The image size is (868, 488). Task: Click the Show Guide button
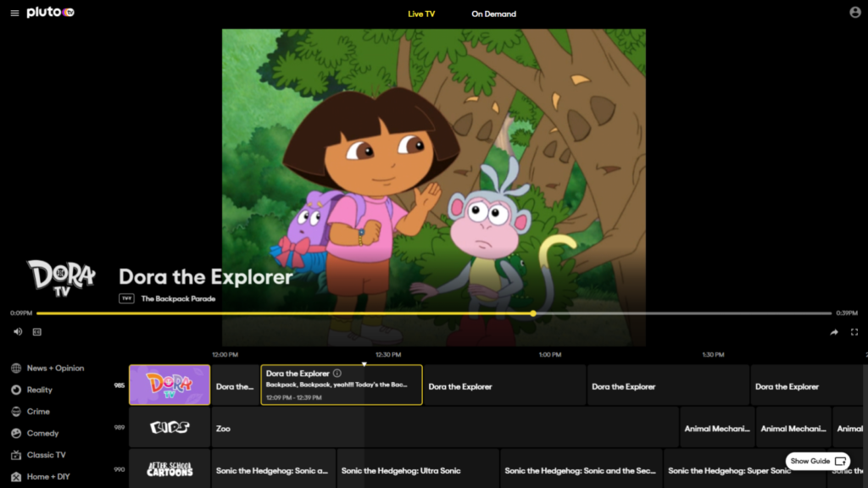[x=817, y=461]
